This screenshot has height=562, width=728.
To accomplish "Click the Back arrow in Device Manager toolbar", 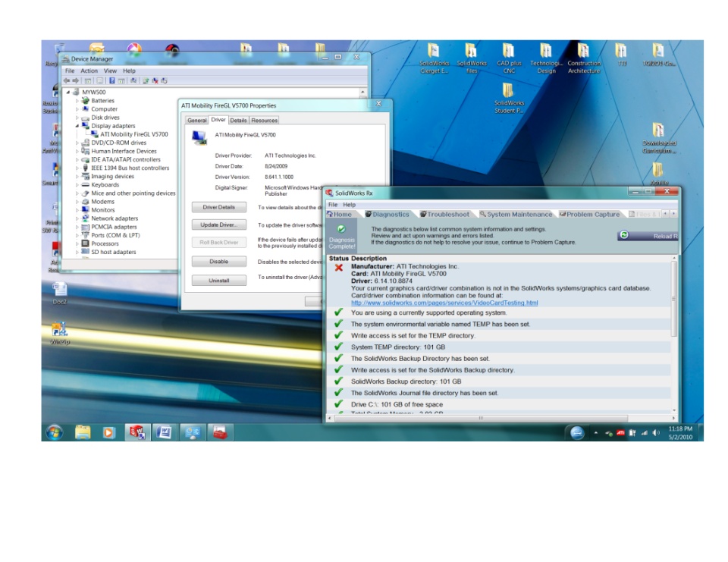I will tap(67, 80).
